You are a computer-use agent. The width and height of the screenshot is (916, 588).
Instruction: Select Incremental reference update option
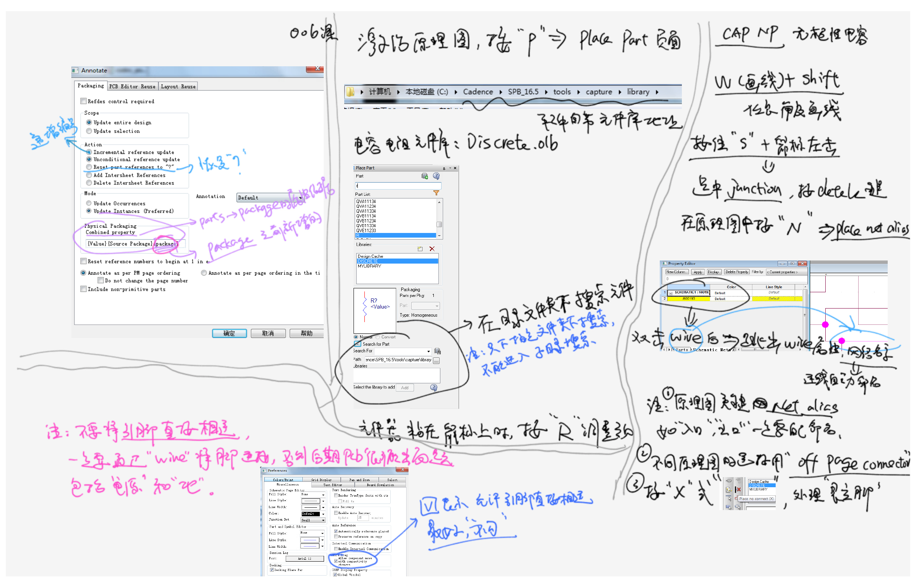89,152
